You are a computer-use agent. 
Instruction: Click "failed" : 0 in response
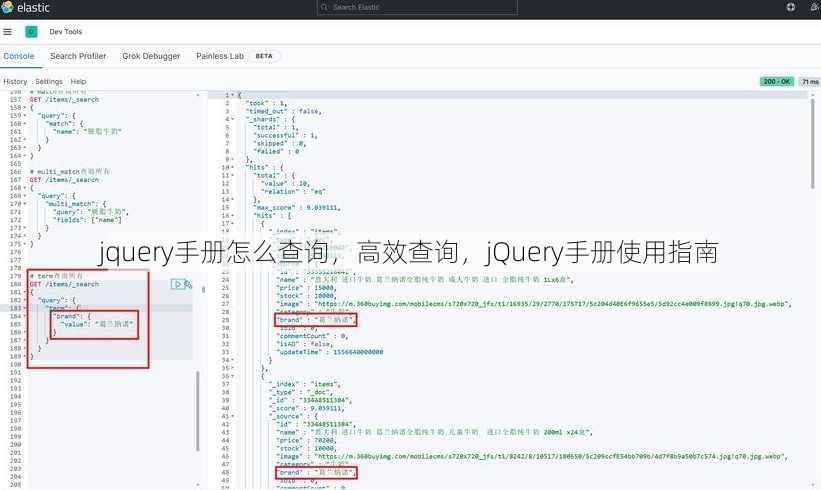click(x=276, y=152)
